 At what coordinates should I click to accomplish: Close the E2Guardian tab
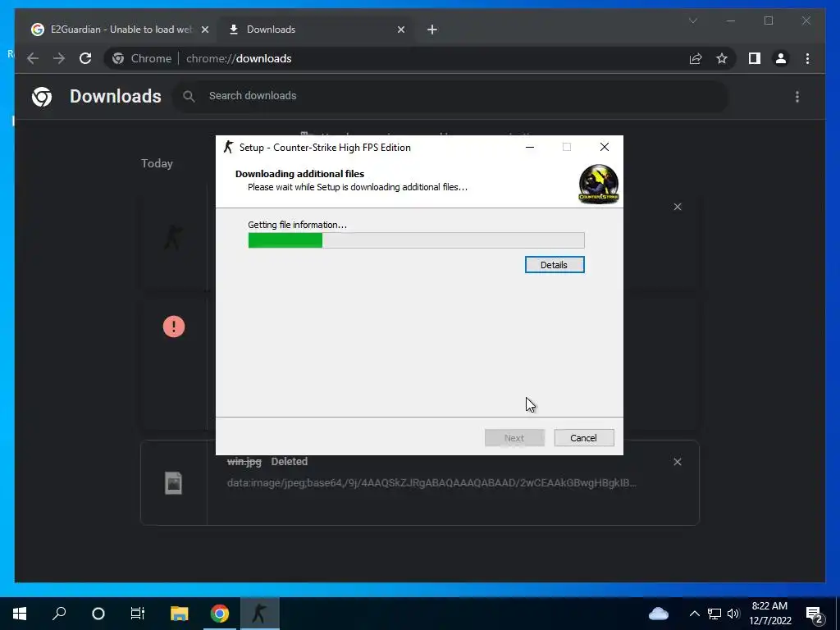pyautogui.click(x=204, y=30)
